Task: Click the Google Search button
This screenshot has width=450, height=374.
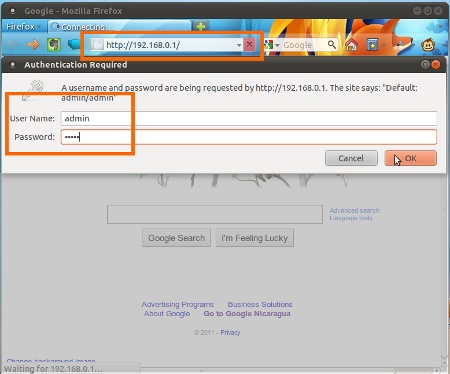Action: pos(176,238)
